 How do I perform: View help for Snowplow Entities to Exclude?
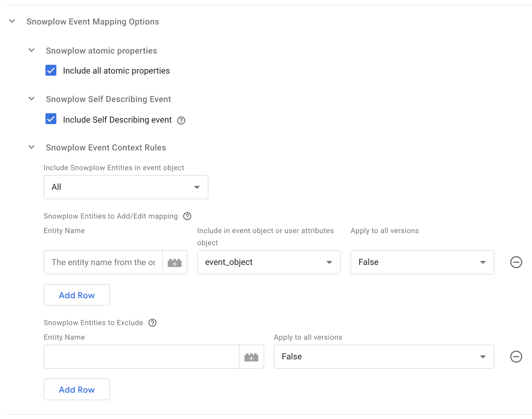153,323
